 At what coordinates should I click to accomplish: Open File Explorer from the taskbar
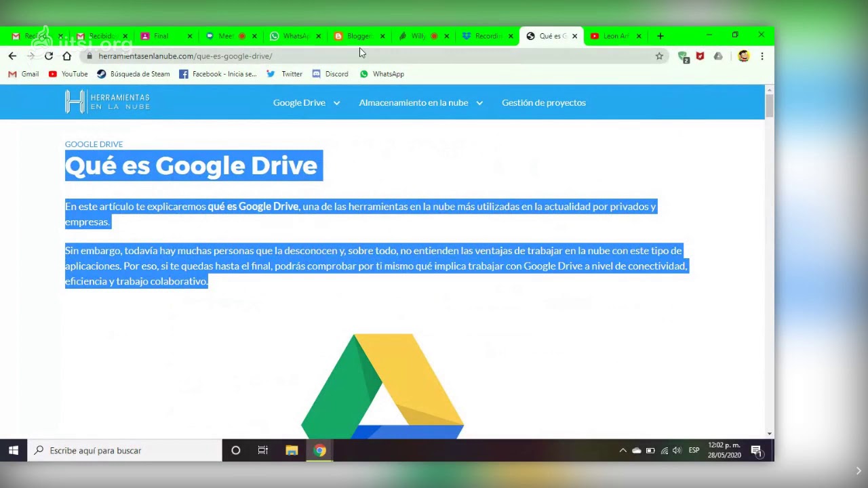(x=292, y=450)
